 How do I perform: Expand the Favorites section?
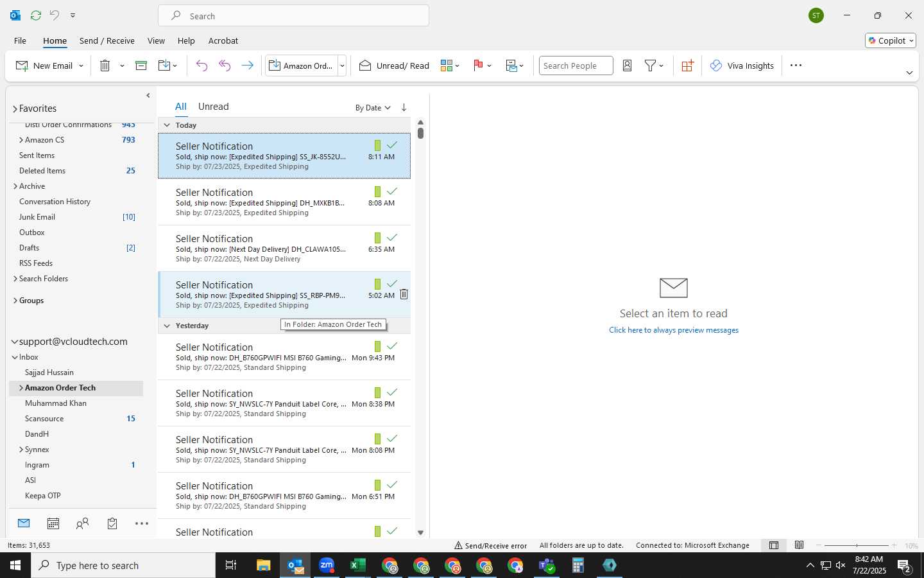(15, 109)
